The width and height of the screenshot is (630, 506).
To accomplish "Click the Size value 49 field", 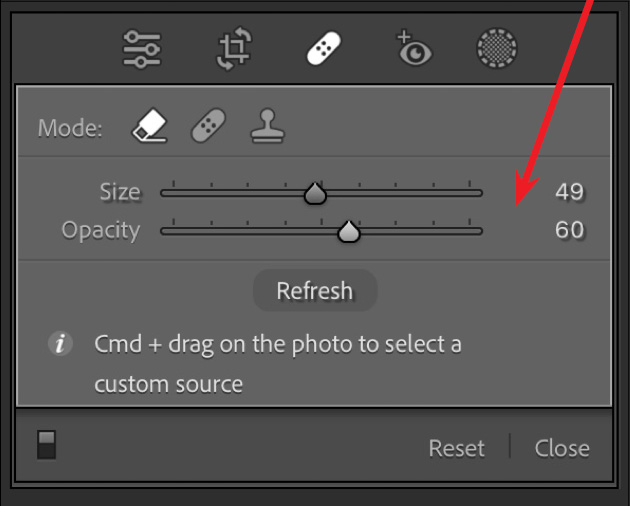I will [569, 192].
